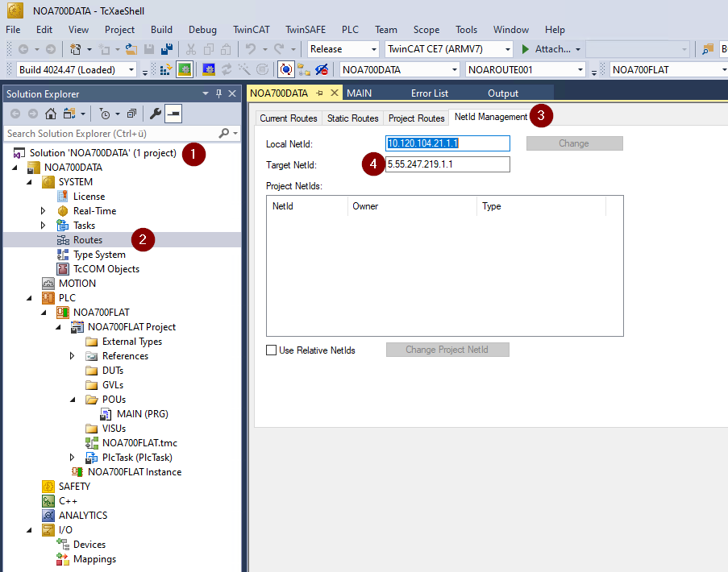Click Collapse All icon in Solution Explorer

131,114
